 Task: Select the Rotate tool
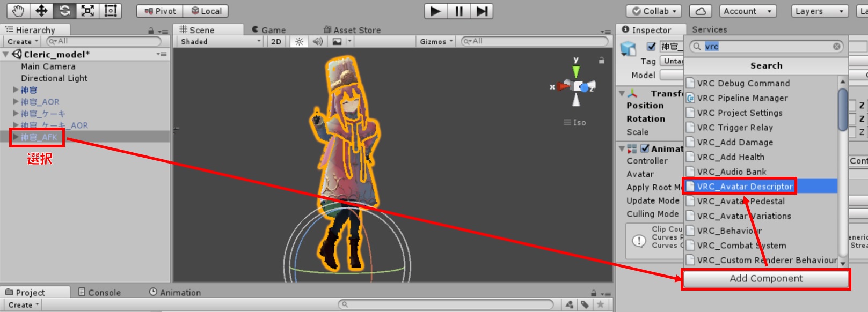click(64, 11)
